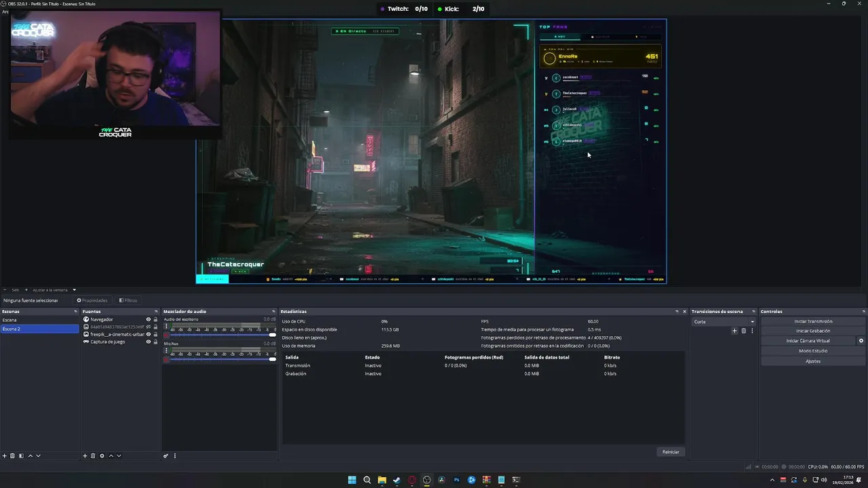The width and height of the screenshot is (868, 488).
Task: Open transition properties three-dot menu
Action: pos(752,331)
